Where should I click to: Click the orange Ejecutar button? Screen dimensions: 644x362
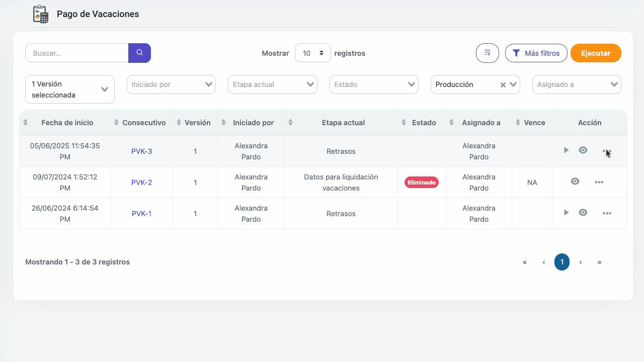[x=596, y=53]
